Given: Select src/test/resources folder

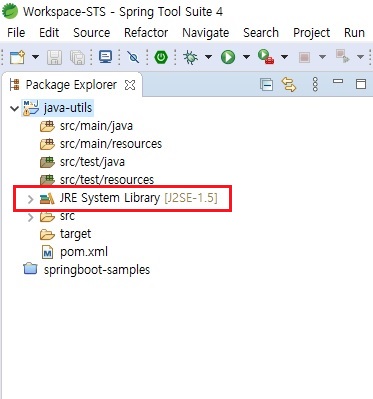Looking at the screenshot, I should (107, 180).
